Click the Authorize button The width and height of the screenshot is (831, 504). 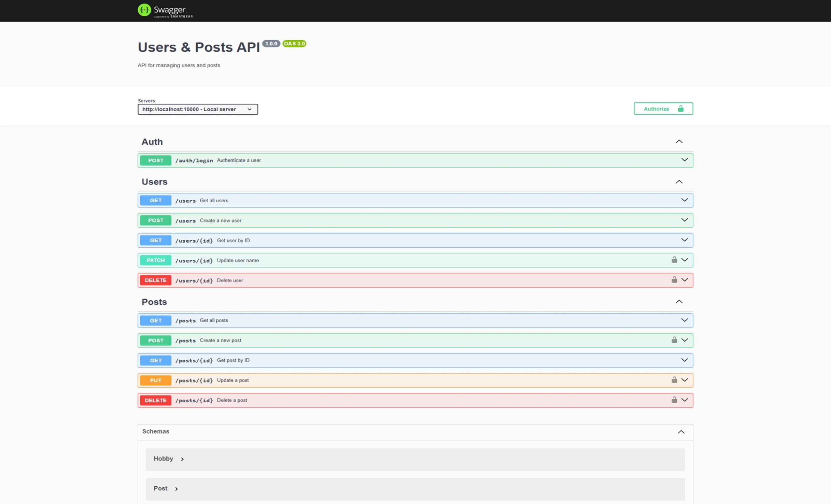click(x=663, y=109)
